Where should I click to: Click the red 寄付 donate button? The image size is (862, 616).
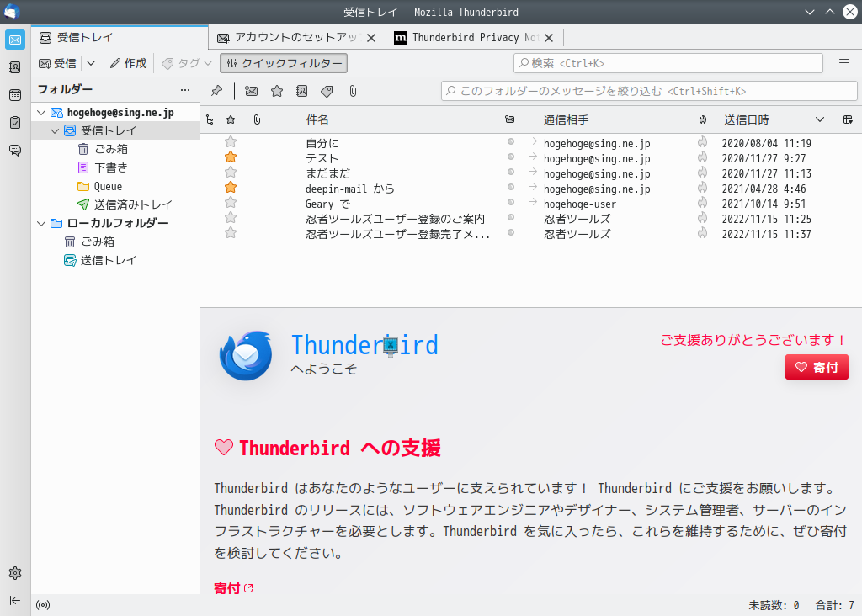click(x=817, y=367)
